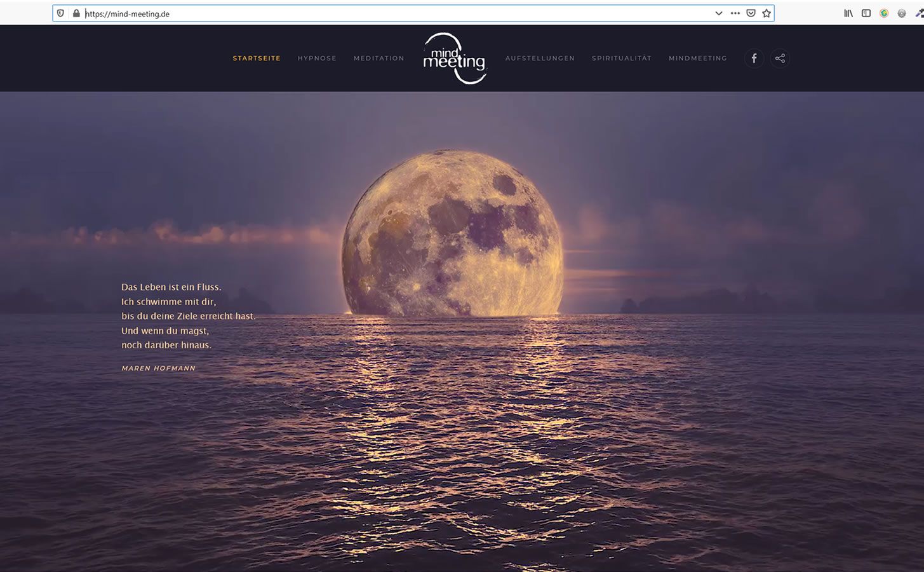924x572 pixels.
Task: Expand the address bar history dropdown arrow
Action: (719, 13)
